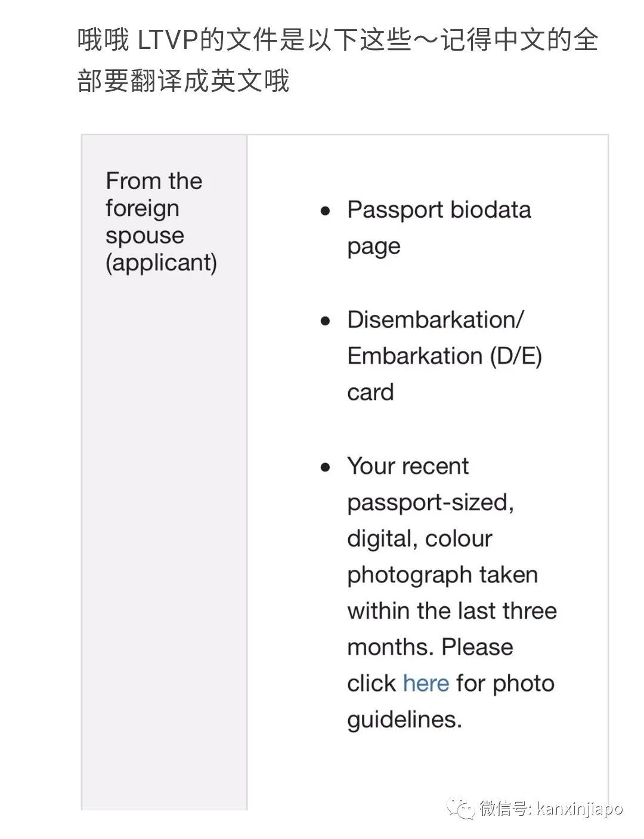The image size is (644, 839).
Task: Click the word "guidelines." at list end
Action: (404, 720)
